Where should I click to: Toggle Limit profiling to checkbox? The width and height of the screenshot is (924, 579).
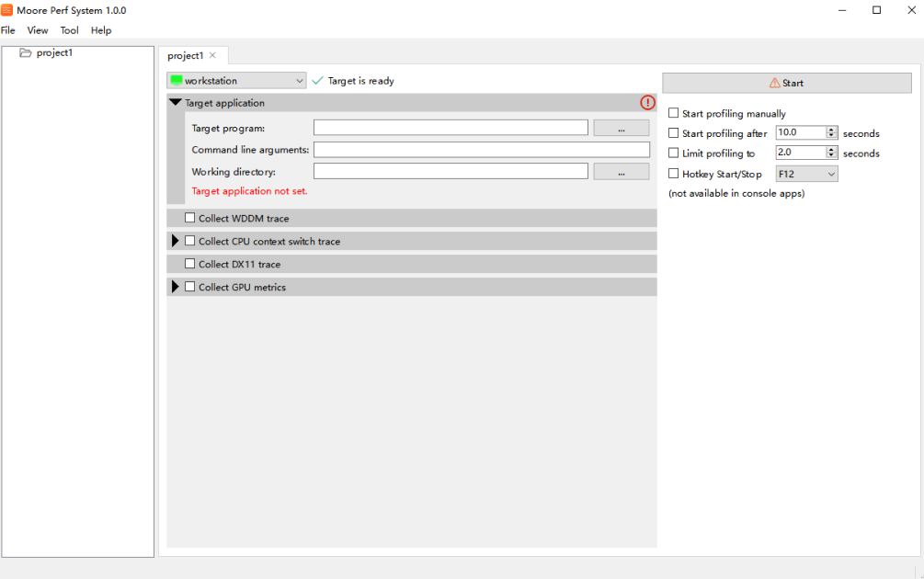tap(674, 153)
